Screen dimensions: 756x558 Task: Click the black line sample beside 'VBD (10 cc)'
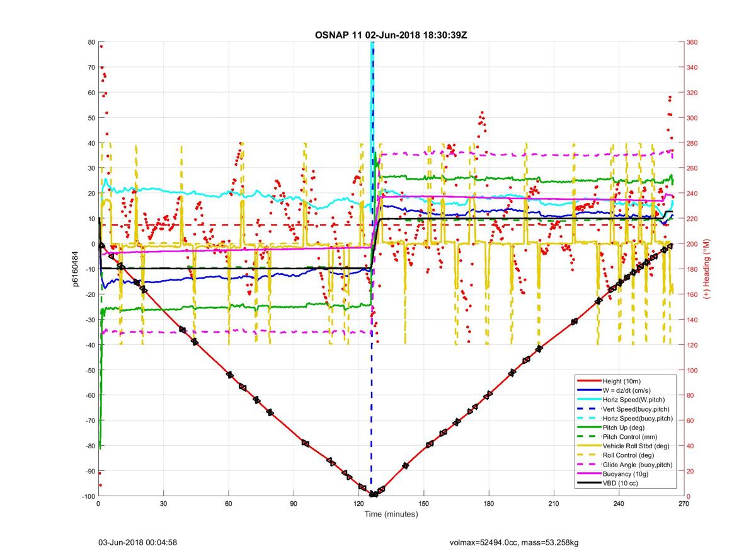coord(588,483)
